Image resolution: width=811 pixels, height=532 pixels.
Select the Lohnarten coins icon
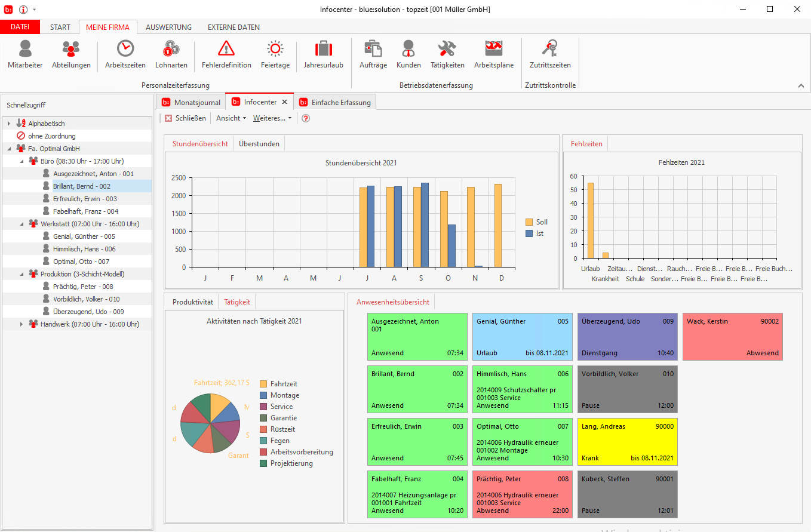171,49
